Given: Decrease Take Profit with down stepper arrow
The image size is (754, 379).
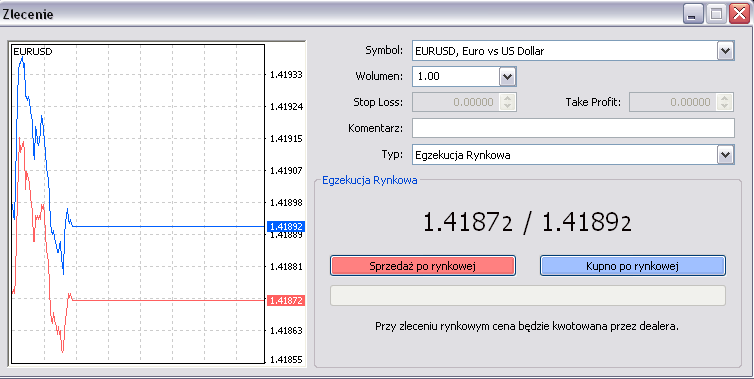Looking at the screenshot, I should 725,106.
